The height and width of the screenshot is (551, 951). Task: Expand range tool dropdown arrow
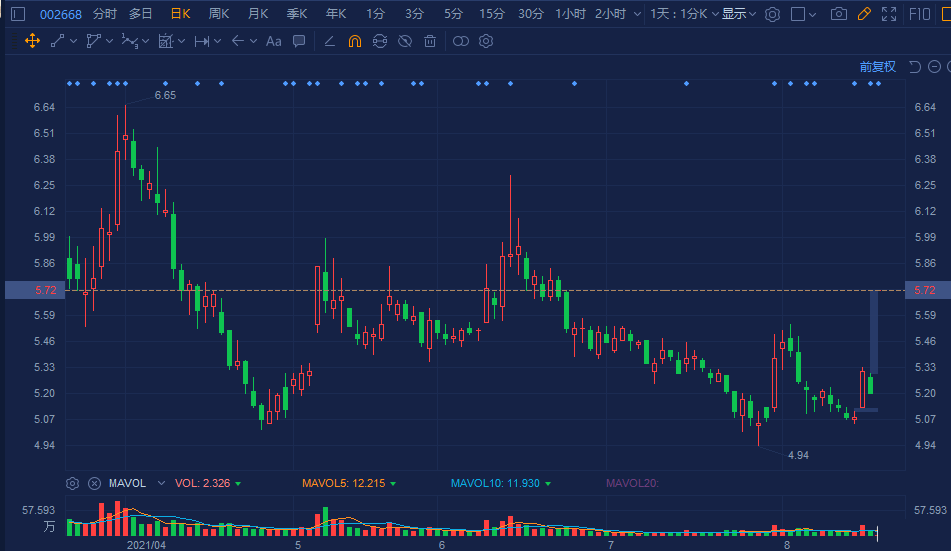click(x=217, y=41)
